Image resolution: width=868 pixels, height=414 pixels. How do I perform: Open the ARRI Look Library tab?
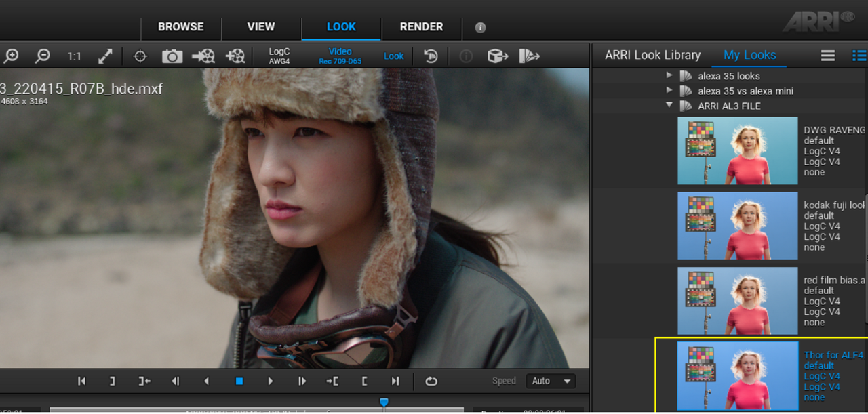pos(652,55)
